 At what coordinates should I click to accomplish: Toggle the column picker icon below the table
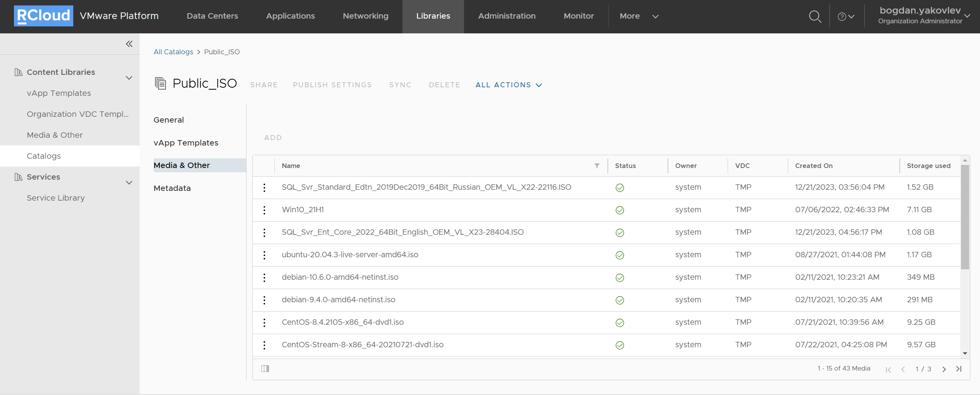[265, 369]
